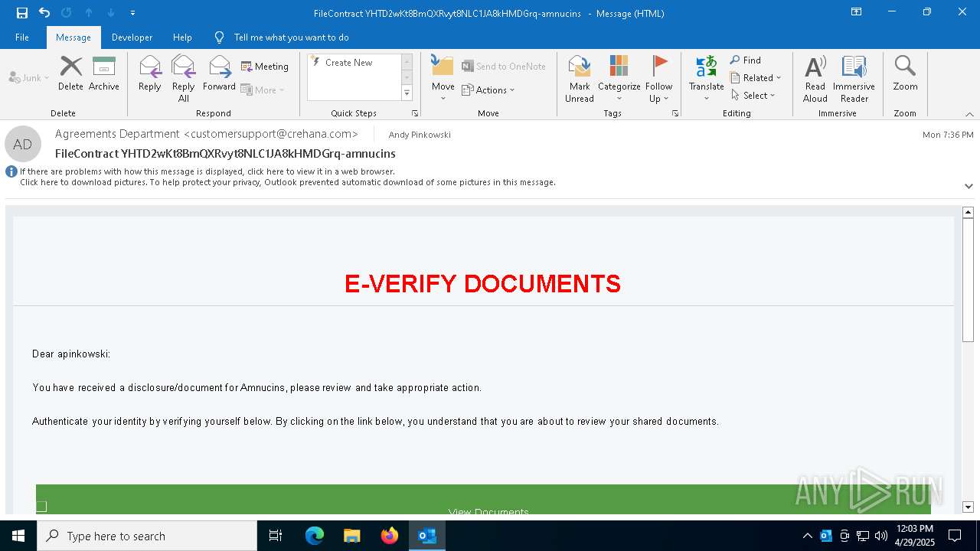
Task: Open the Zoom dialog
Action: coord(905,73)
